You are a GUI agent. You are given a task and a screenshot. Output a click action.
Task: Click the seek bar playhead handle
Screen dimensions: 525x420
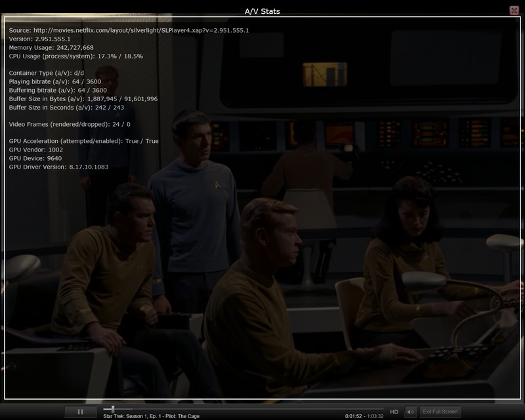point(112,409)
